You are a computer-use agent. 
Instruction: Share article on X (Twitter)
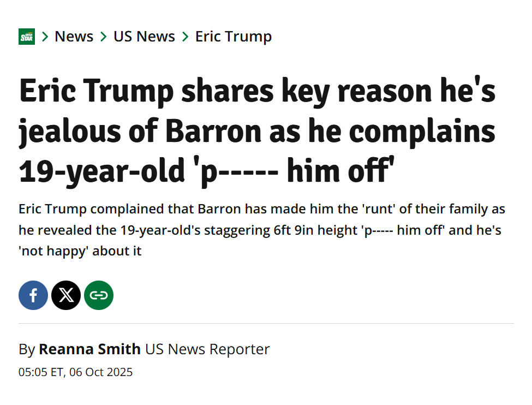click(66, 295)
